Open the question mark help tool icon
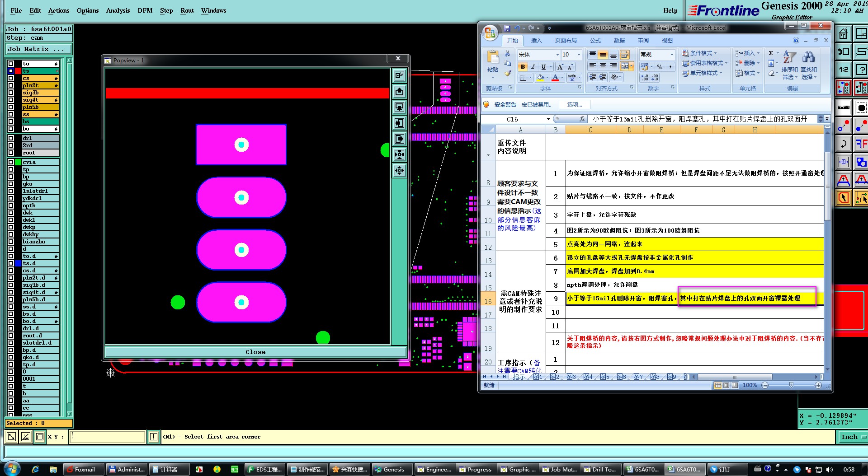This screenshot has width=868, height=476. [861, 70]
